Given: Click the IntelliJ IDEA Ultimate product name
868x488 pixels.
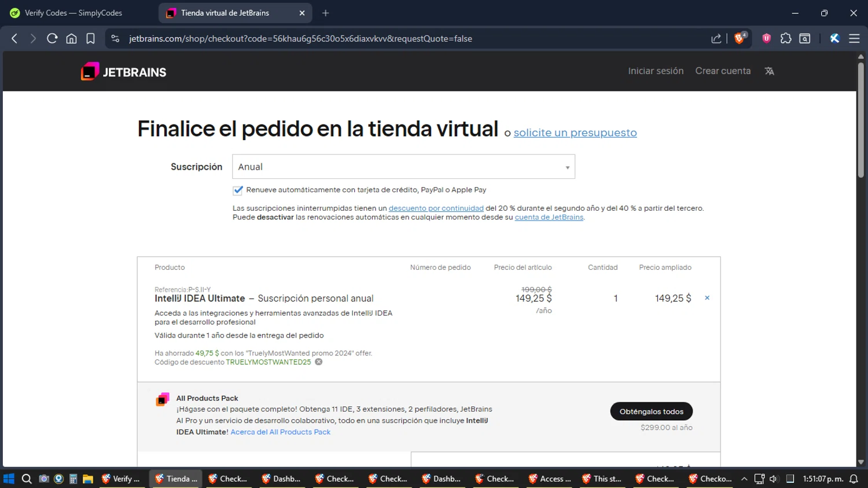Looking at the screenshot, I should [200, 299].
